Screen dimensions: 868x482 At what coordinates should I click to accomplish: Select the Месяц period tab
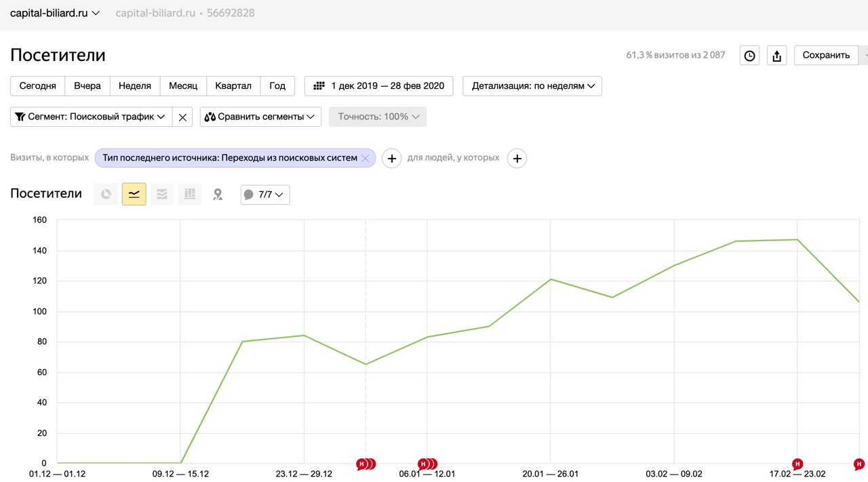pyautogui.click(x=183, y=86)
